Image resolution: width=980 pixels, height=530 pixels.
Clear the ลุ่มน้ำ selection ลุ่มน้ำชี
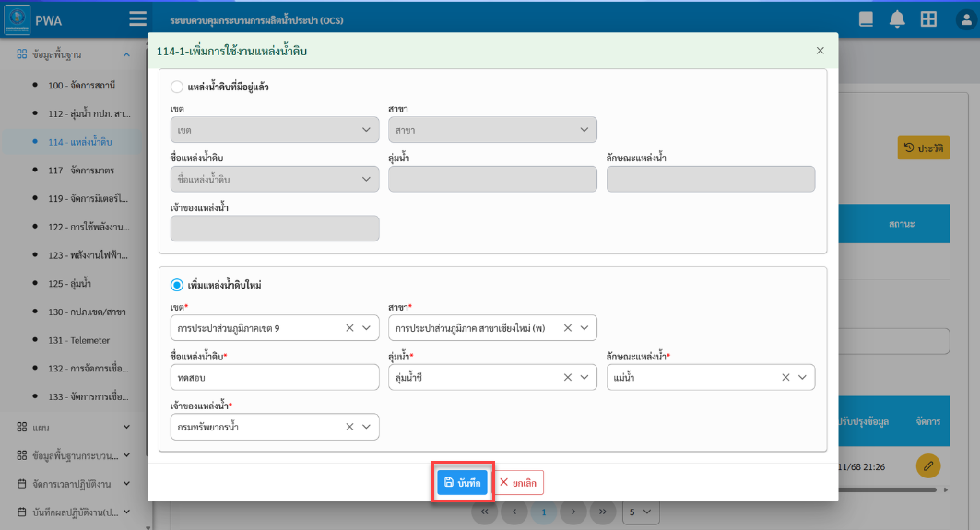coord(568,378)
